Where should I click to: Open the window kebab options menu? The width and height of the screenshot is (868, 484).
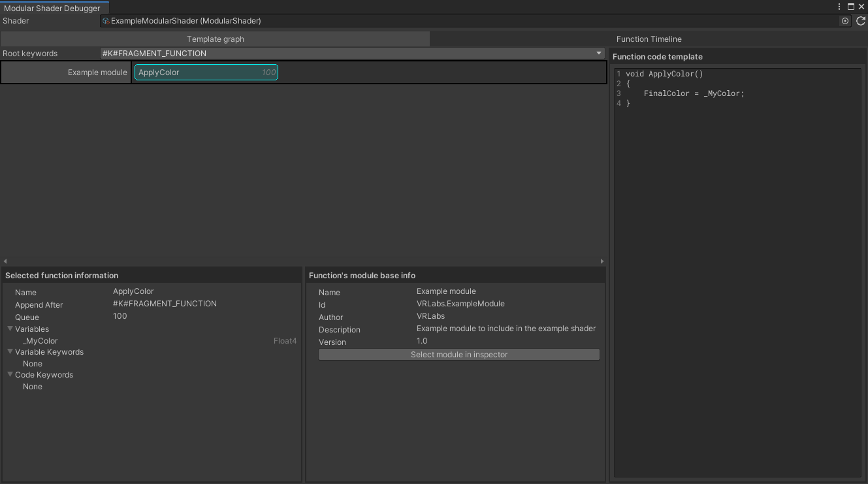click(x=839, y=7)
